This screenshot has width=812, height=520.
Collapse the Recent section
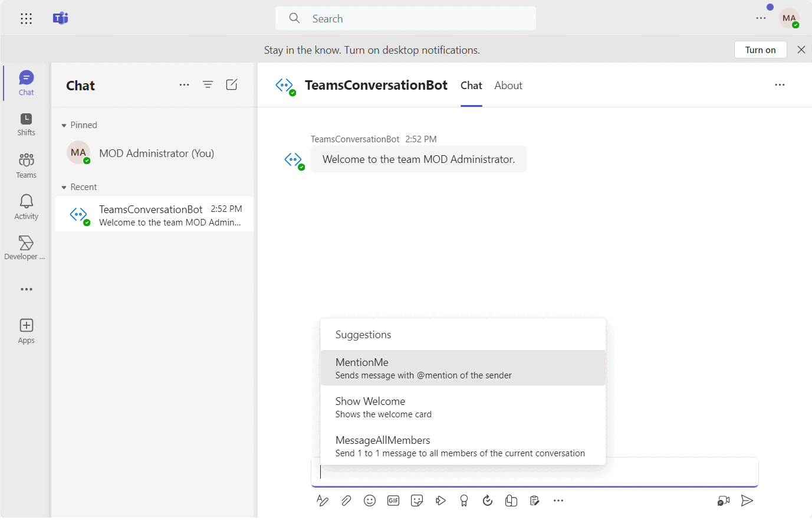click(79, 187)
